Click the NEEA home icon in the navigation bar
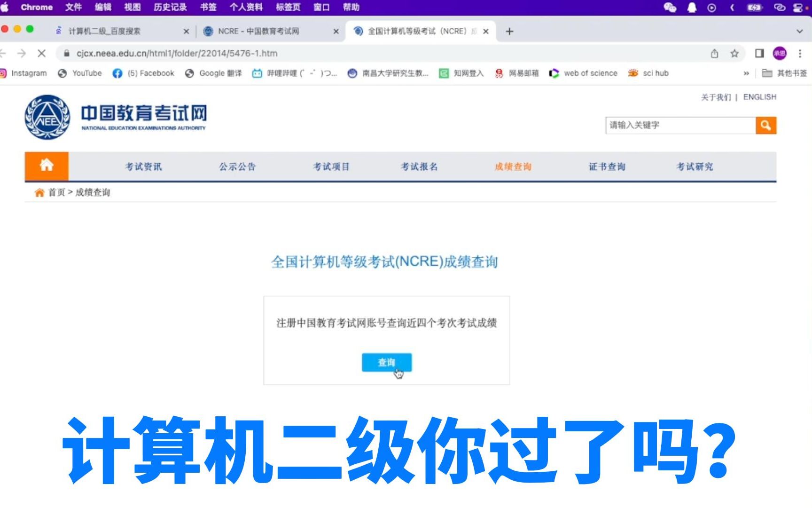Viewport: 812px width, 508px height. [47, 166]
